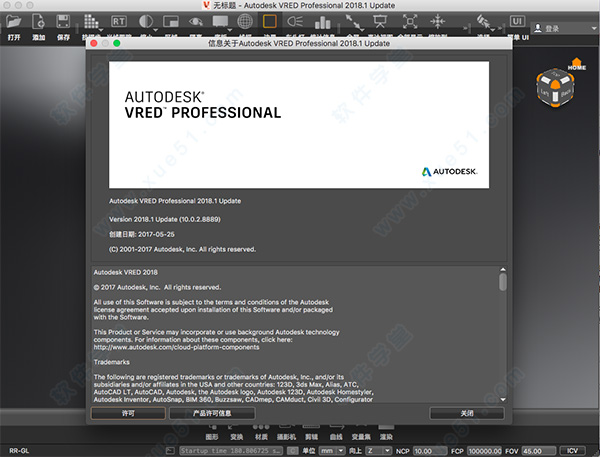
Task: Open the 摄影机 (Cameras) quick access
Action: 286,433
